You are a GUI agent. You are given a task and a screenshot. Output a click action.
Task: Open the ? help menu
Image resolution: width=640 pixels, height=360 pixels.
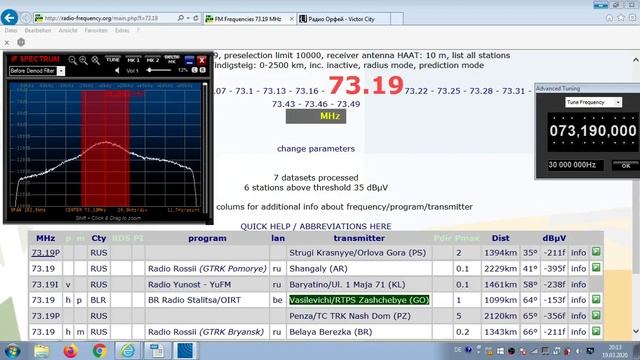pyautogui.click(x=138, y=30)
